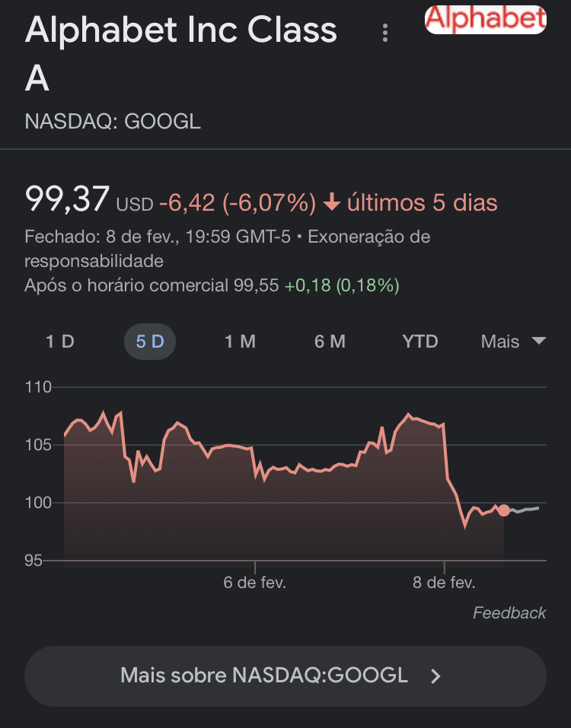Viewport: 571px width, 728px height.
Task: Tap the gray after-hours line on chart
Action: pyautogui.click(x=525, y=510)
